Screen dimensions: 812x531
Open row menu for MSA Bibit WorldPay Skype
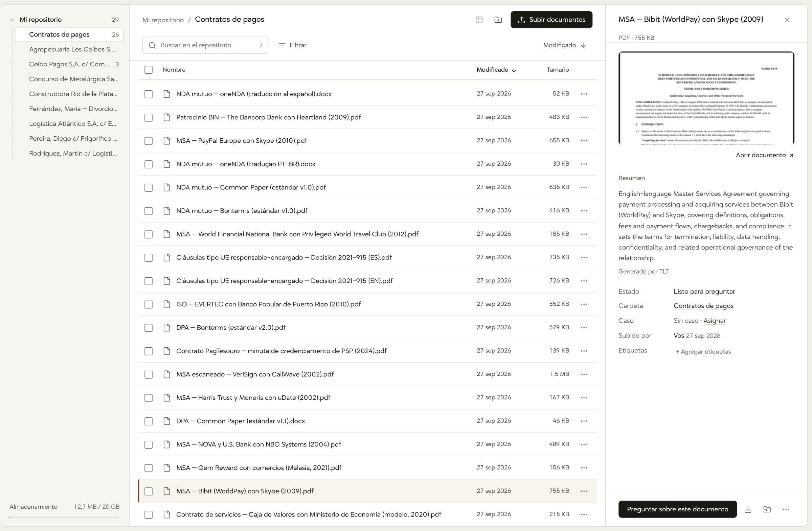584,491
